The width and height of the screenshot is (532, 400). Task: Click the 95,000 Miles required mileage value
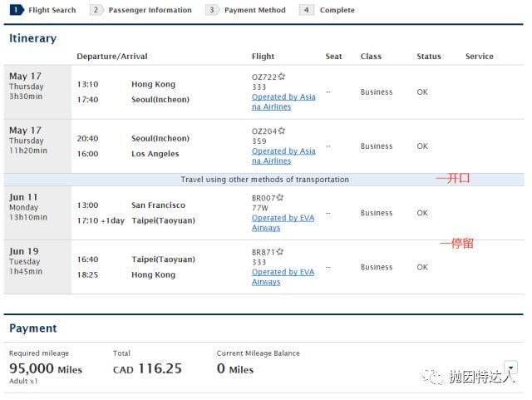(x=46, y=368)
